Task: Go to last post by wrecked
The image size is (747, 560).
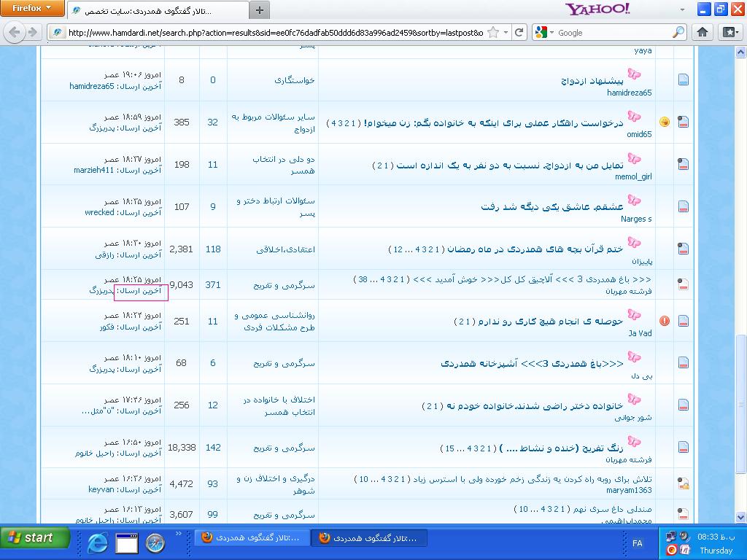Action: [99, 212]
